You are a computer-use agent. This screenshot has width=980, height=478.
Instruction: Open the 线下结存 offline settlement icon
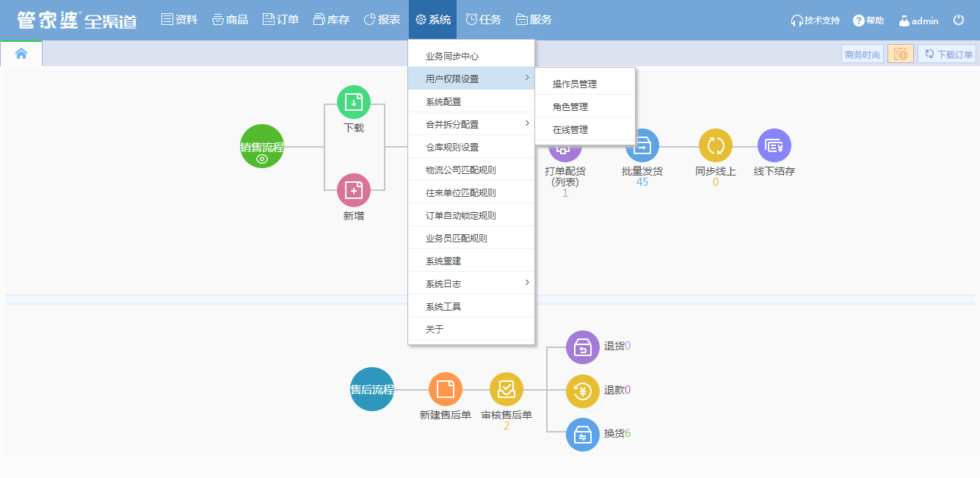click(x=774, y=146)
